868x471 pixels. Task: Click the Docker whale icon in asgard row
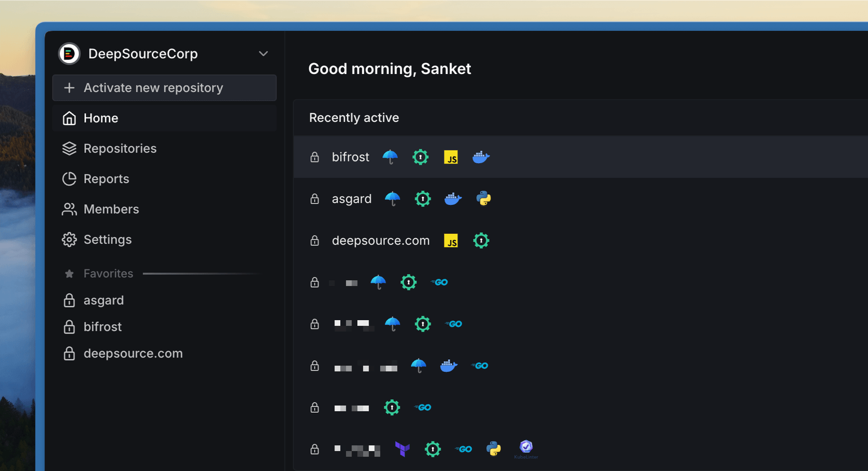tap(453, 199)
